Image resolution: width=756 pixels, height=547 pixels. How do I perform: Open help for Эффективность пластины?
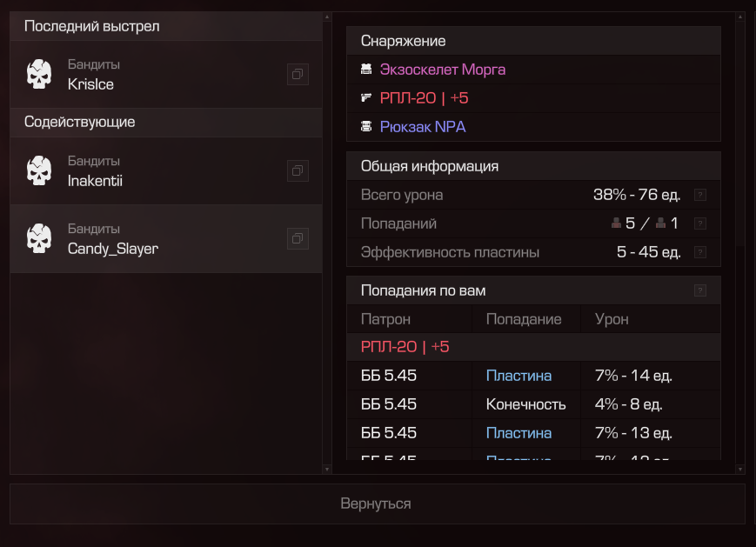700,252
